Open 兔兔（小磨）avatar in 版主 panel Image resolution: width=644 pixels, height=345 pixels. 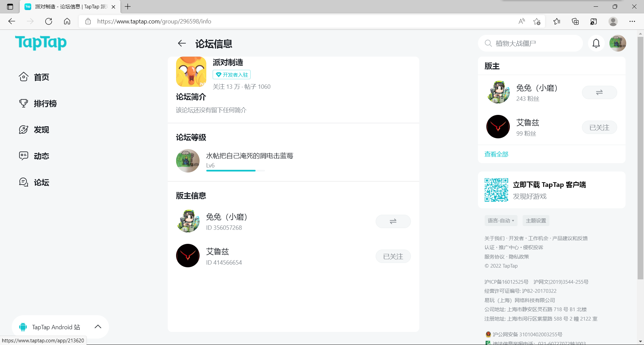point(498,92)
